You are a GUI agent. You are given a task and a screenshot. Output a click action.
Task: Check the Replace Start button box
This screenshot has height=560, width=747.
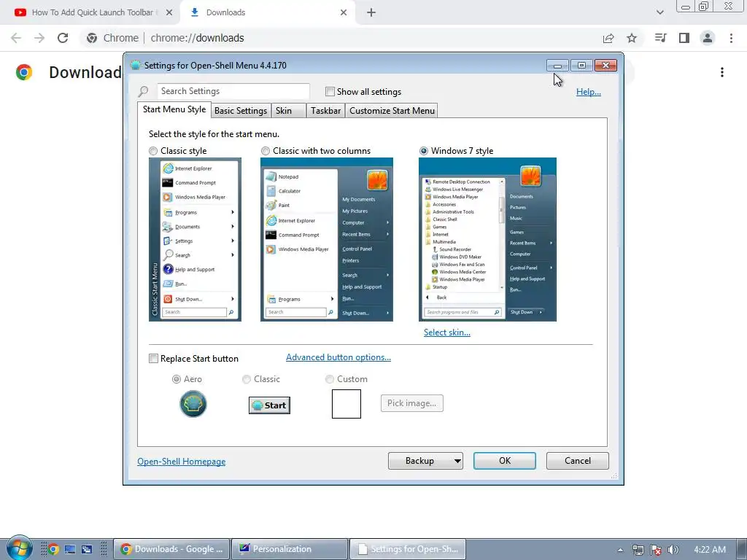click(x=153, y=359)
